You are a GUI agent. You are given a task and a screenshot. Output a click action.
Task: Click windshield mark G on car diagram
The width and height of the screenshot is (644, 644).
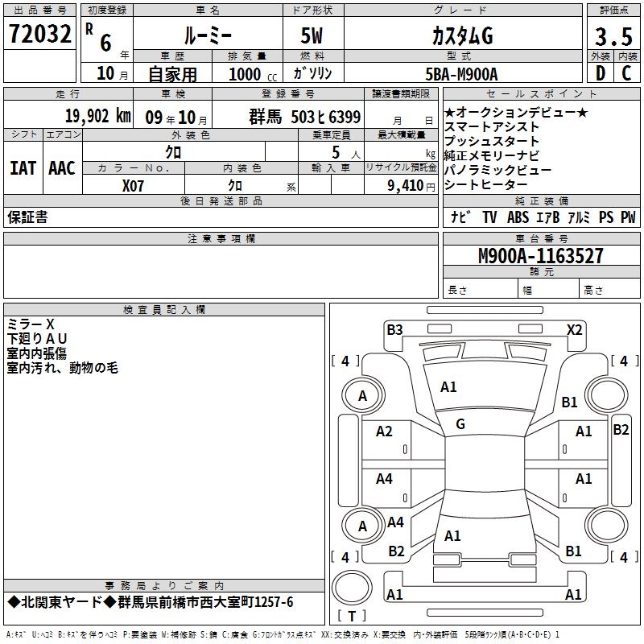(460, 424)
